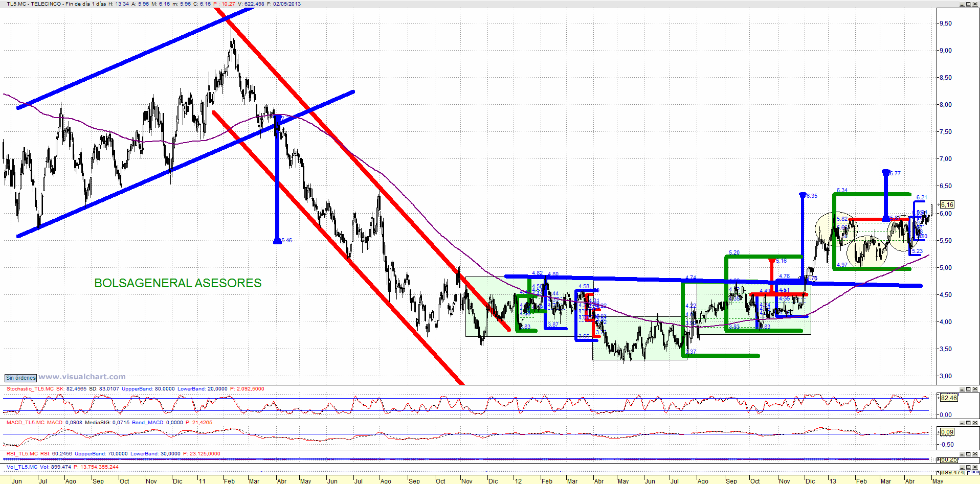Minimize the RSI indicator panel
980x484 pixels.
point(962,454)
